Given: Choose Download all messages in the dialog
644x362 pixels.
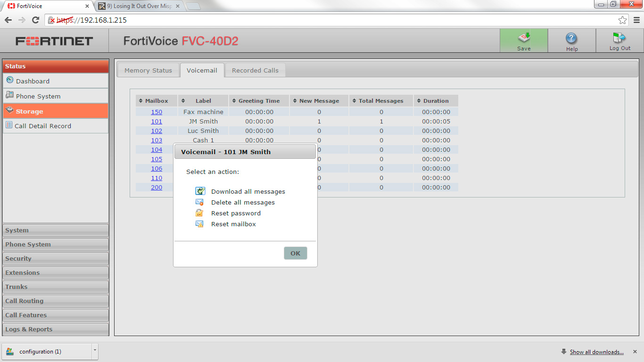Looking at the screenshot, I should pos(248,191).
